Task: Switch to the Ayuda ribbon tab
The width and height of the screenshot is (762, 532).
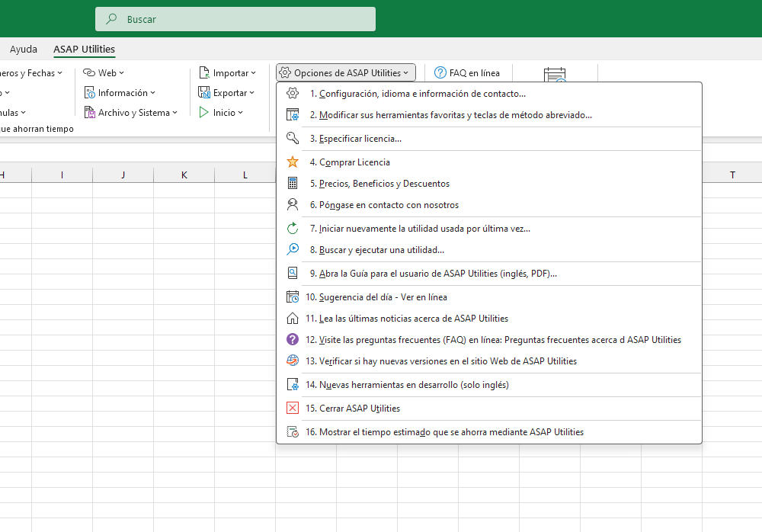Action: (x=24, y=49)
